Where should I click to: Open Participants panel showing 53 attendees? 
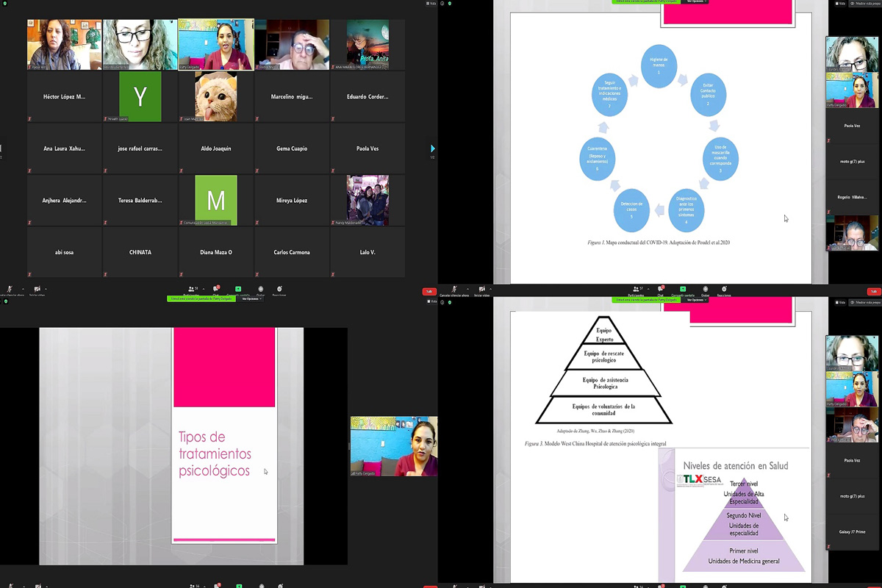click(191, 290)
